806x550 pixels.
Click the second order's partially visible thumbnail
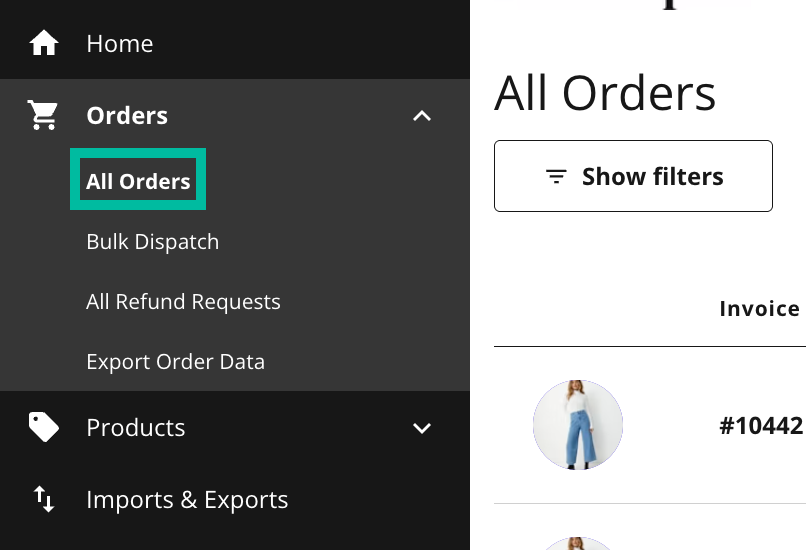(x=578, y=543)
